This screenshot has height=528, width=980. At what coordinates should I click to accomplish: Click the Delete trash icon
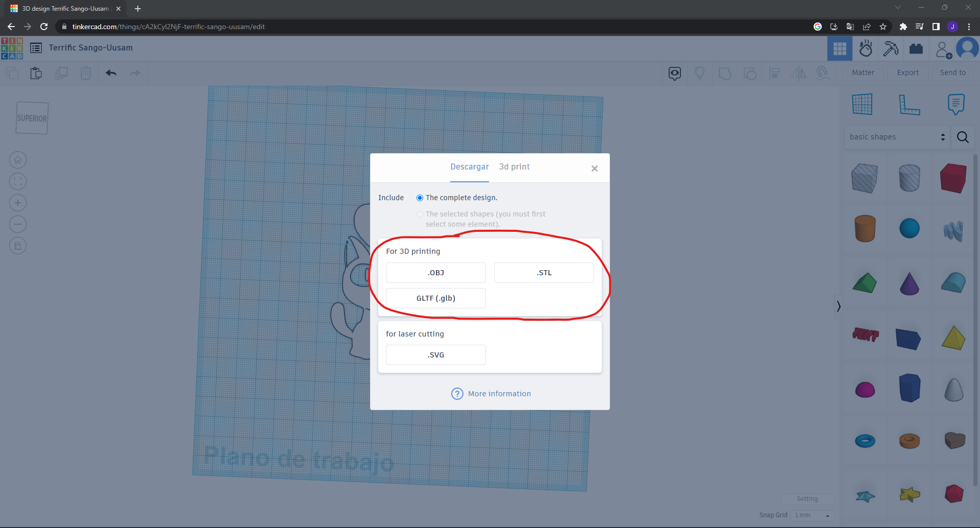pos(86,73)
